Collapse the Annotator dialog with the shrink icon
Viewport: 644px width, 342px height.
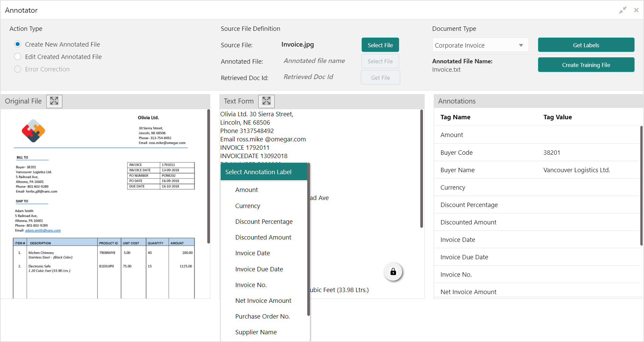coord(623,10)
